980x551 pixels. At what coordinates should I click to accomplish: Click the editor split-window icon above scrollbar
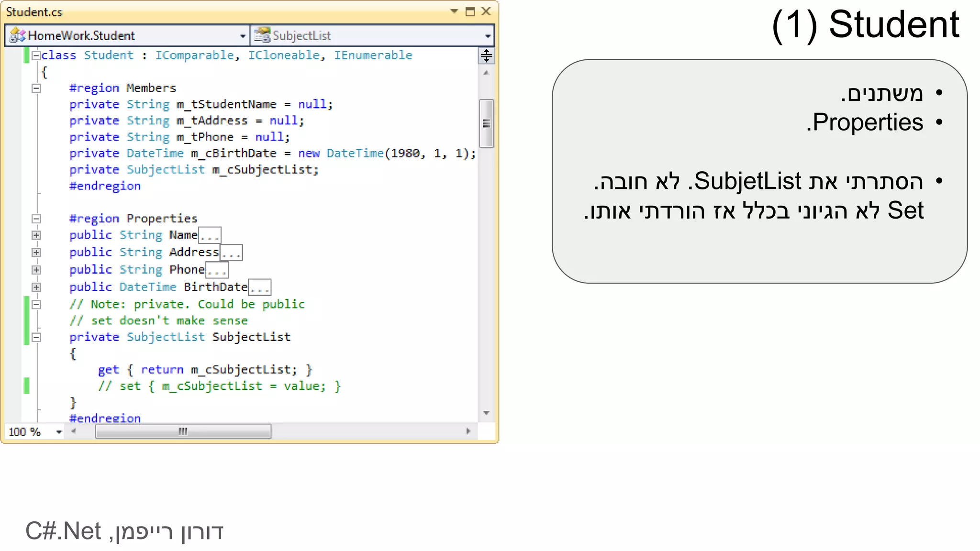486,56
